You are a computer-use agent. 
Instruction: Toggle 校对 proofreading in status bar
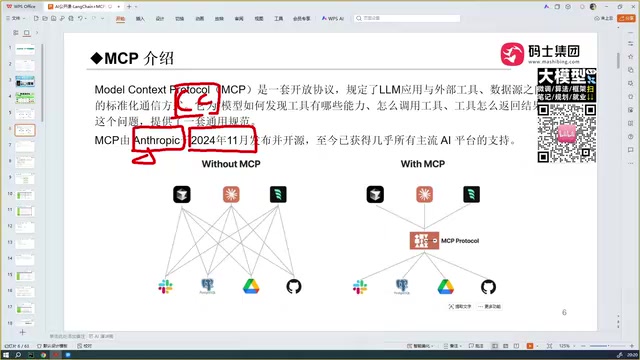84,346
